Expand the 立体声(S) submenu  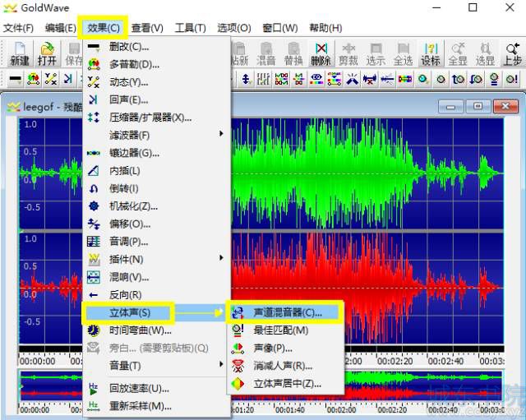(156, 312)
